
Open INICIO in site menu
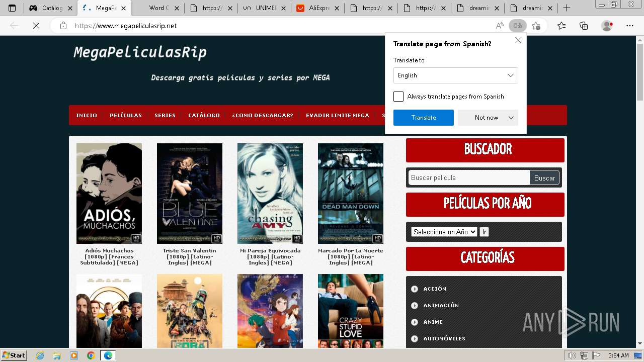point(87,115)
